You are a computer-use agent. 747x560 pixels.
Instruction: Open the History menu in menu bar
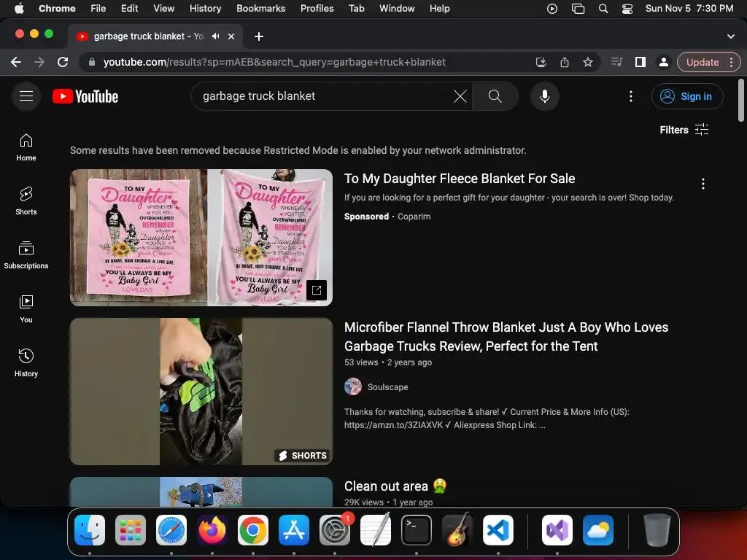205,8
